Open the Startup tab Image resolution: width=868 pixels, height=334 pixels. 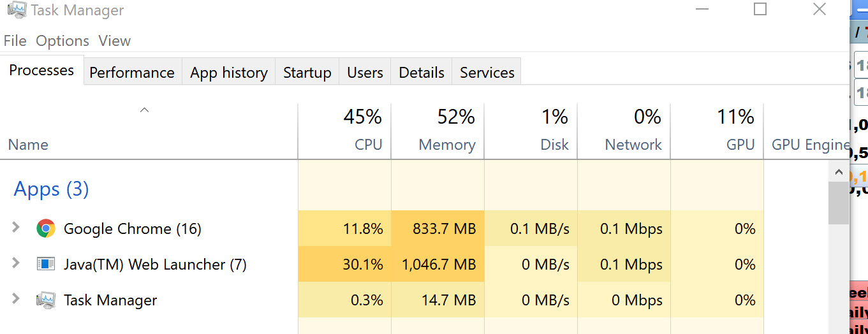tap(307, 73)
